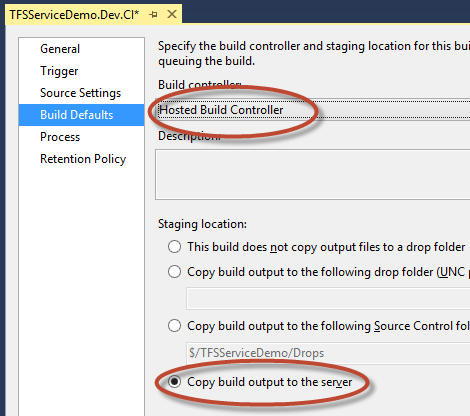
Task: Click the $/TFSServiceDemo/Drops path field
Action: [x=328, y=353]
